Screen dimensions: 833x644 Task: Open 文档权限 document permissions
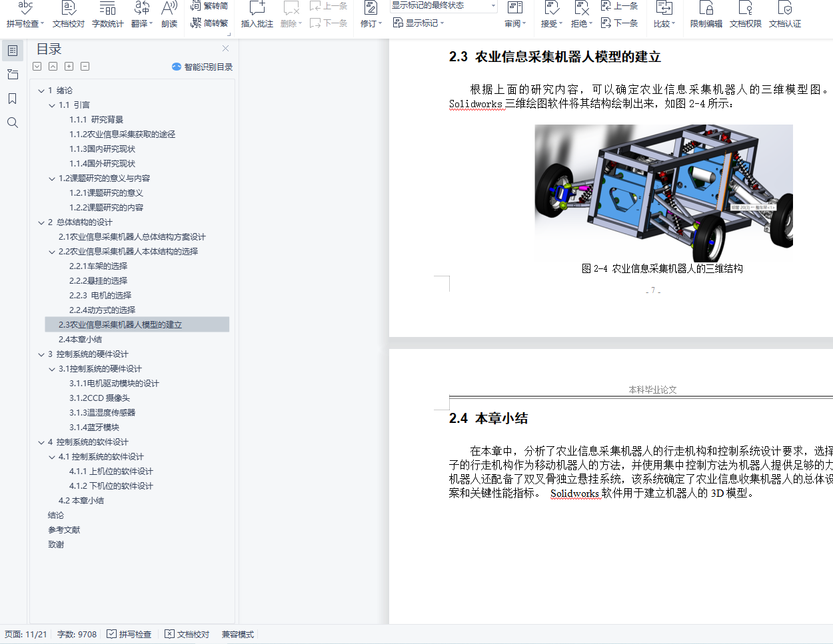tap(746, 15)
